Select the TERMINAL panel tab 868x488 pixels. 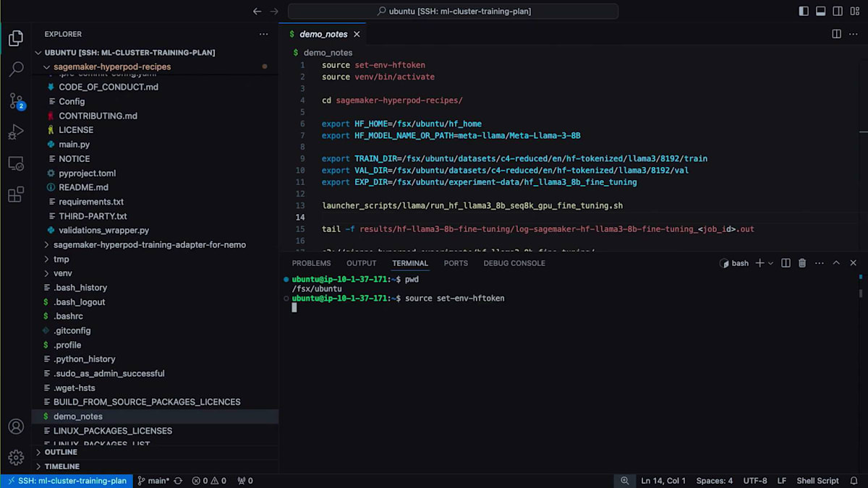410,263
